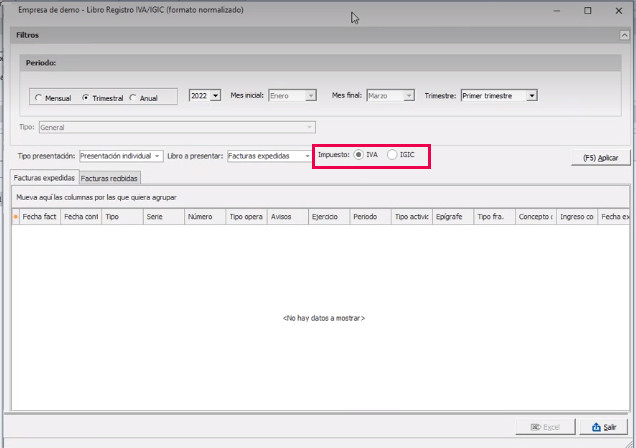This screenshot has height=448, width=636.
Task: Click the Tipo opera column header
Action: point(247,217)
